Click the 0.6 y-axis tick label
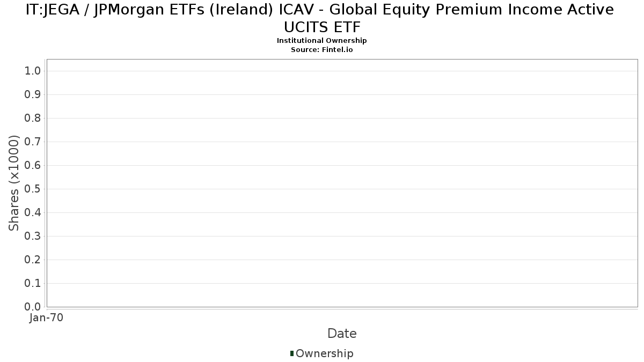Viewport: 644px width, 362px height. (33, 166)
